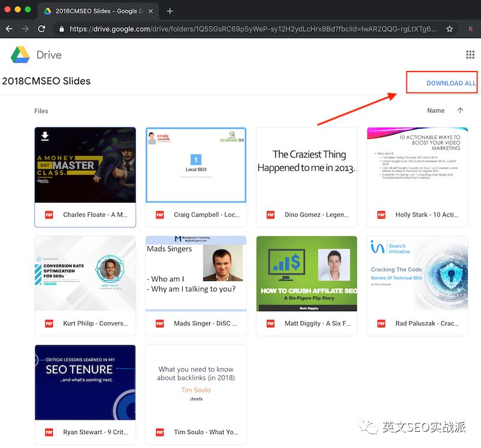Select the 'Mads Singer - DiSC ...' file name

tap(205, 324)
